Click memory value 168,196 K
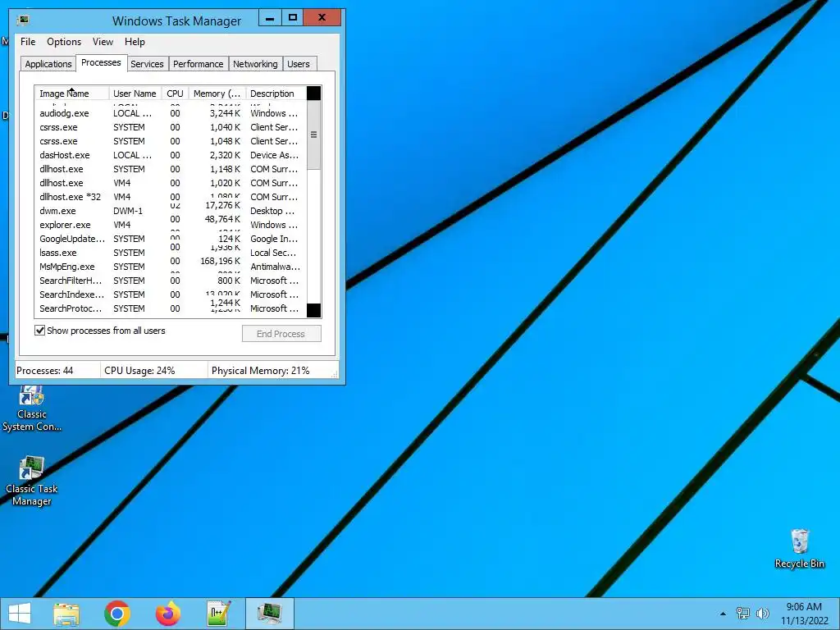The height and width of the screenshot is (630, 840). click(220, 261)
